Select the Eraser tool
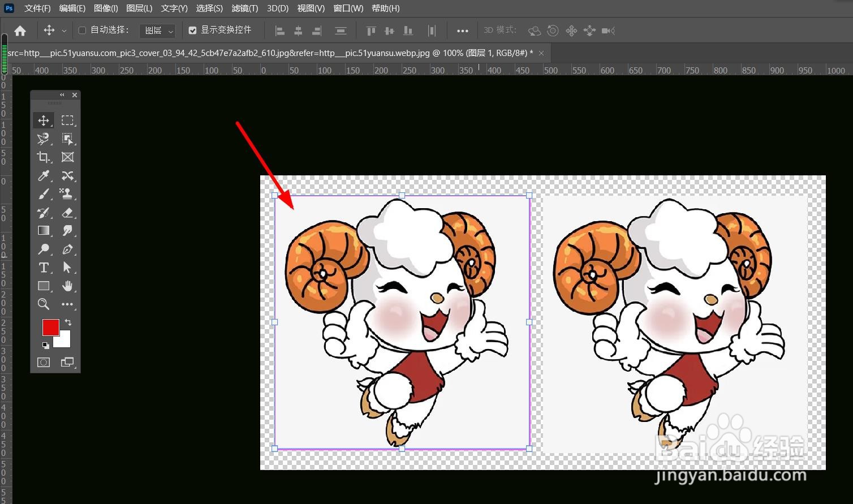This screenshot has height=504, width=853. [67, 213]
